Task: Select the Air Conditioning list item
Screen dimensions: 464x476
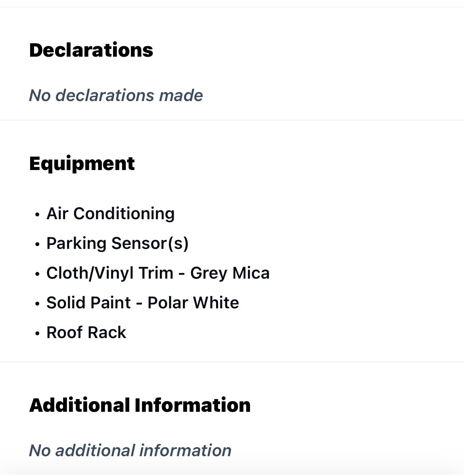Action: click(x=110, y=214)
